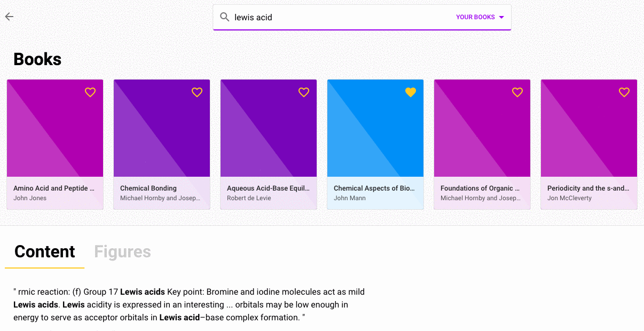
Task: Click the 'Periodicity and the s-and...' title
Action: click(x=588, y=188)
